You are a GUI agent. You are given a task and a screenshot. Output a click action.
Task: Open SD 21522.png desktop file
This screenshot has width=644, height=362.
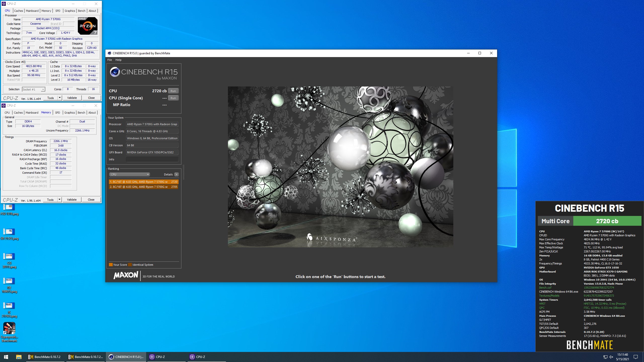tap(9, 234)
